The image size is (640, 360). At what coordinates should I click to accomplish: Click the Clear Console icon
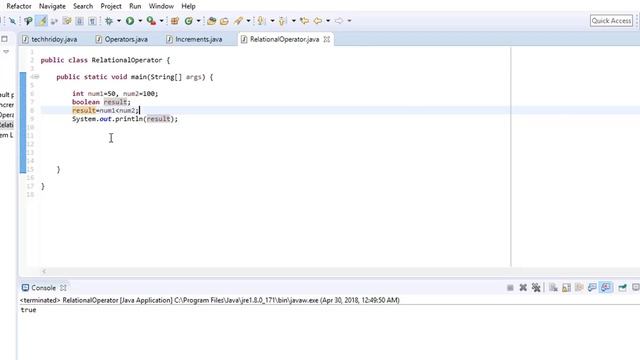point(553,288)
